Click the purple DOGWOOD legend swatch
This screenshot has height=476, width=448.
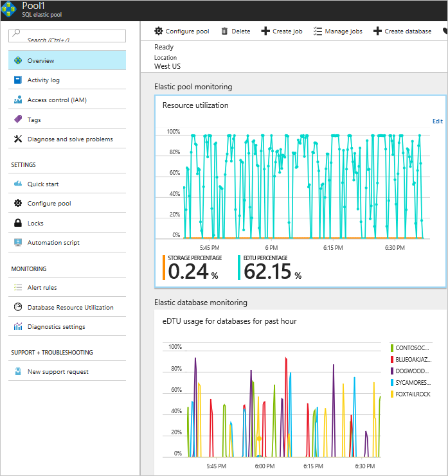(392, 371)
